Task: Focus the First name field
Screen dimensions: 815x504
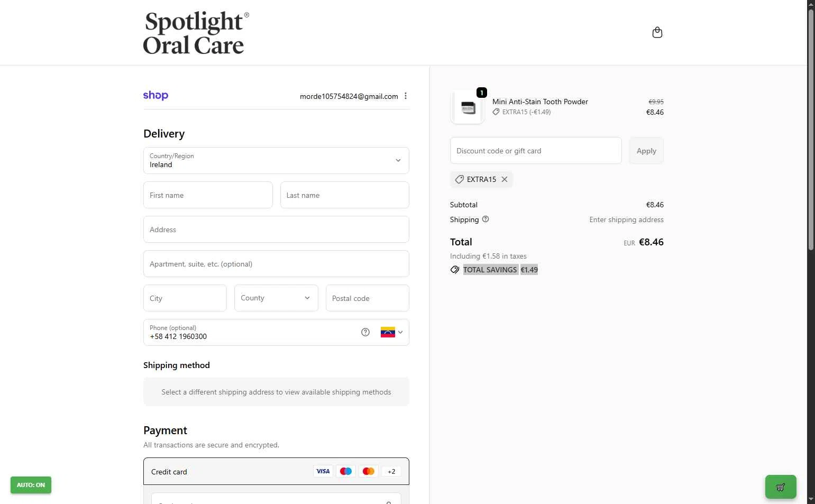Action: [208, 195]
